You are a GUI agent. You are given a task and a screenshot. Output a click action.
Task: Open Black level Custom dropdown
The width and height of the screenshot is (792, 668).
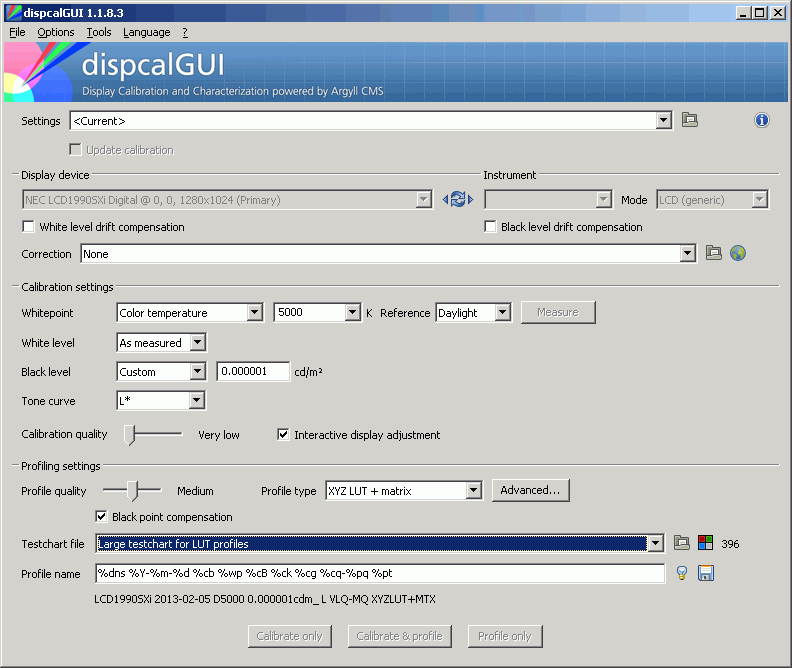click(x=197, y=372)
